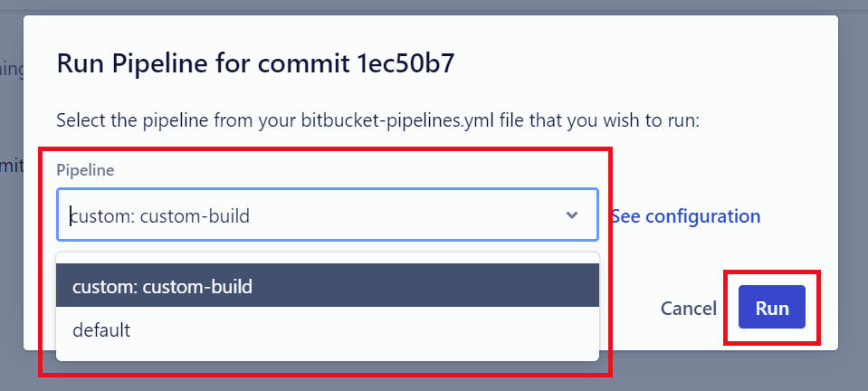The image size is (868, 391).
Task: Click the selected "custom: custom-build" text in combo box
Action: [x=161, y=215]
